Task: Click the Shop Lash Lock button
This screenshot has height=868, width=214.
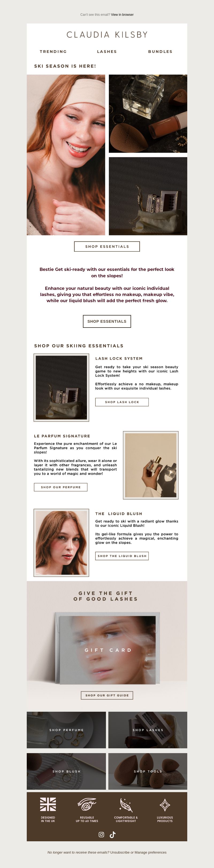Action: tap(122, 402)
